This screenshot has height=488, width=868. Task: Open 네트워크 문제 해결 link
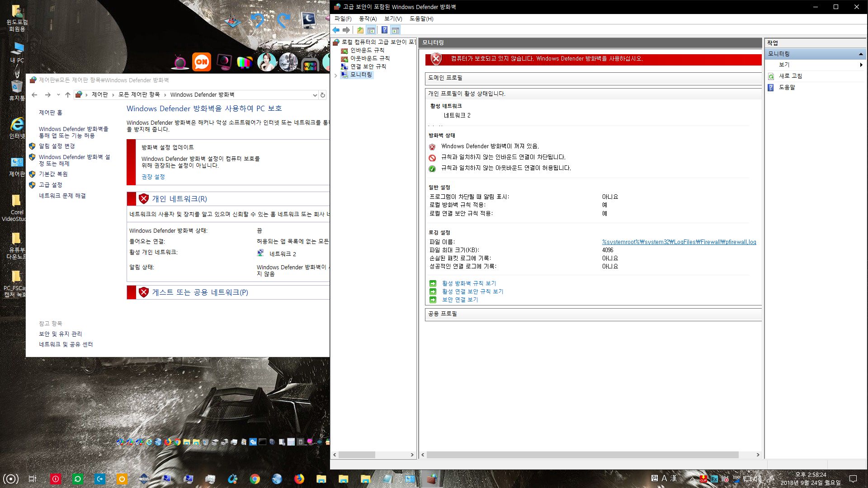tap(62, 196)
